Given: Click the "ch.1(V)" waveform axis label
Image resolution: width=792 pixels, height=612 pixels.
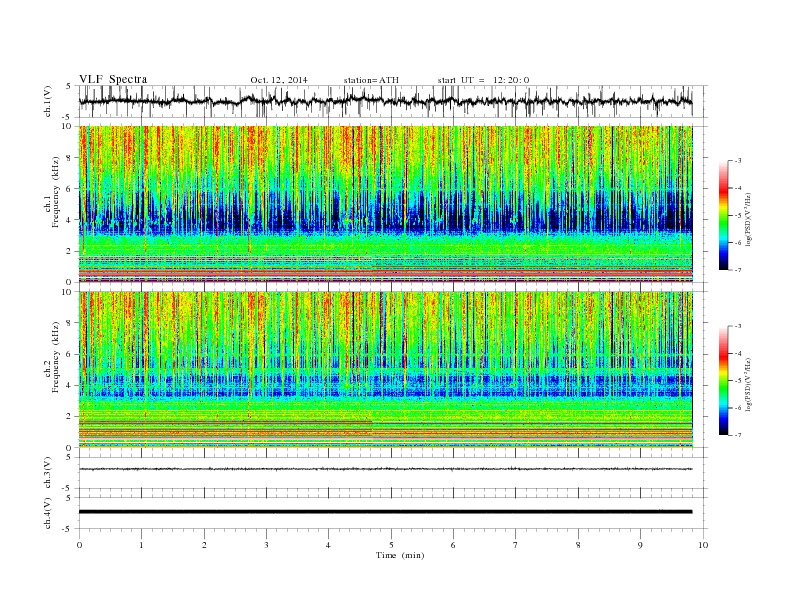Looking at the screenshot, I should 48,101.
